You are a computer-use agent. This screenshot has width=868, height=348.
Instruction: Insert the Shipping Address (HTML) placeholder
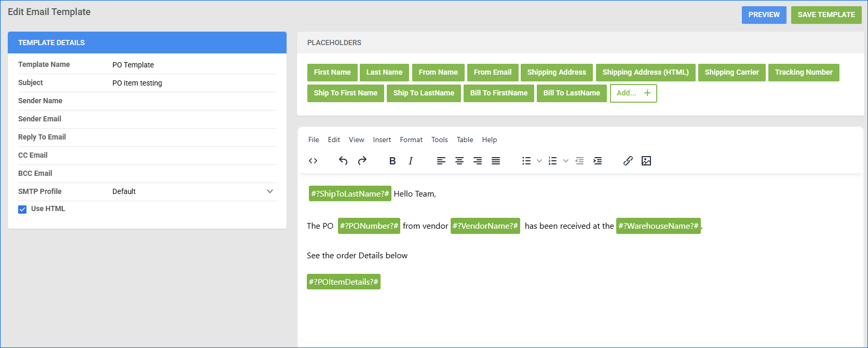click(646, 73)
